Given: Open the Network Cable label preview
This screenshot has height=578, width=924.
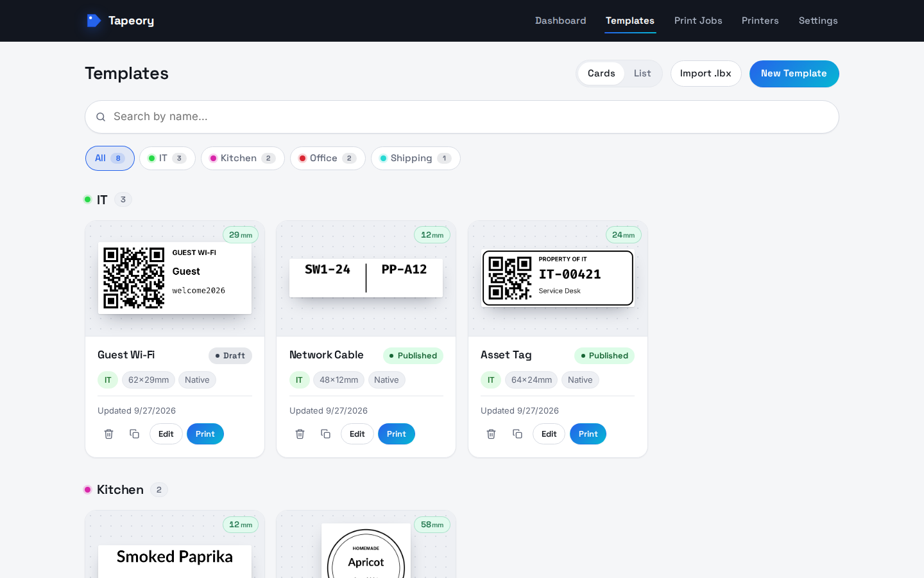Looking at the screenshot, I should [x=366, y=278].
